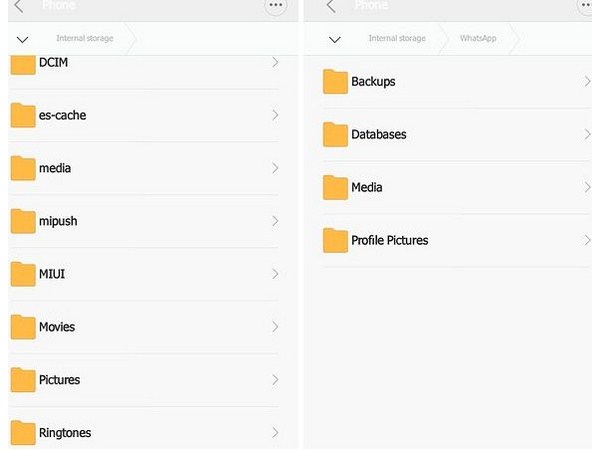The image size is (600, 450).
Task: Open the es-cache folder icon
Action: (x=23, y=115)
